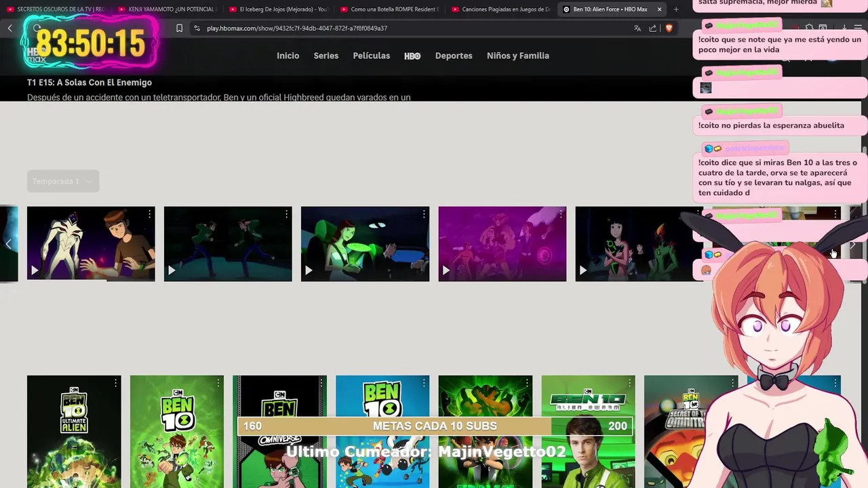The image size is (868, 488).
Task: Open options menu on Ben 10 Ultimate Alien poster
Action: [x=115, y=384]
